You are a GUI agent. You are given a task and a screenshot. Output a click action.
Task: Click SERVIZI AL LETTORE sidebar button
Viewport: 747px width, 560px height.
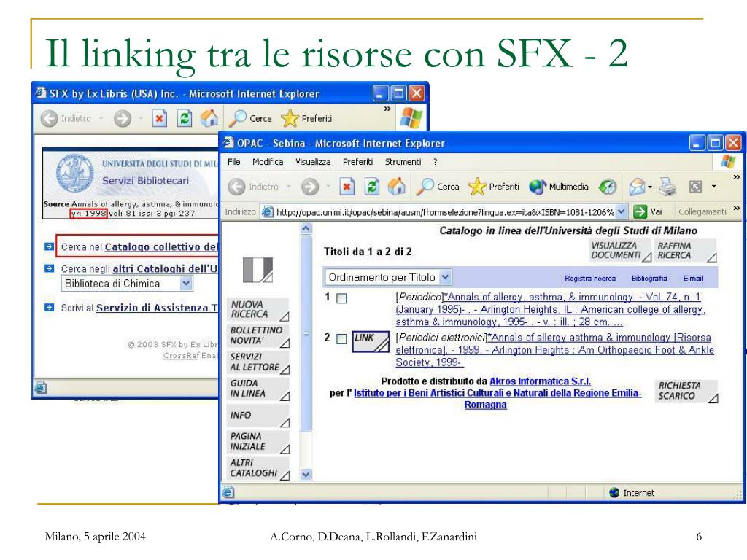tap(259, 362)
